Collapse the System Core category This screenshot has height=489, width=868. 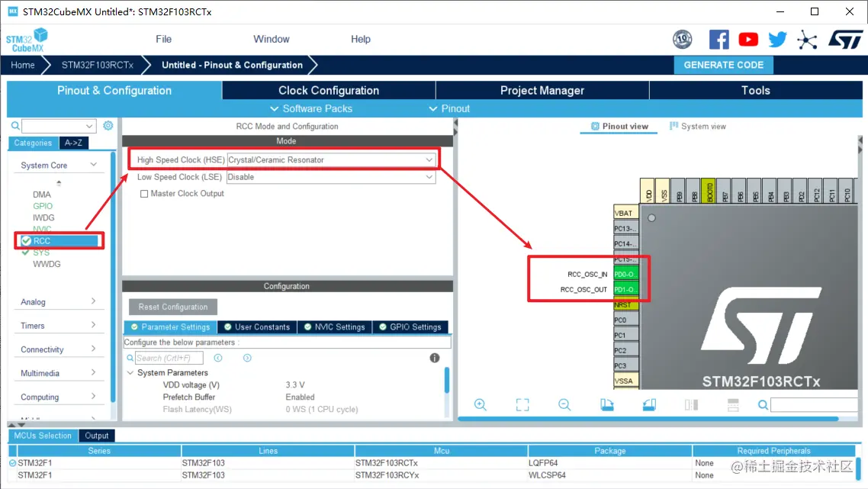coord(94,165)
